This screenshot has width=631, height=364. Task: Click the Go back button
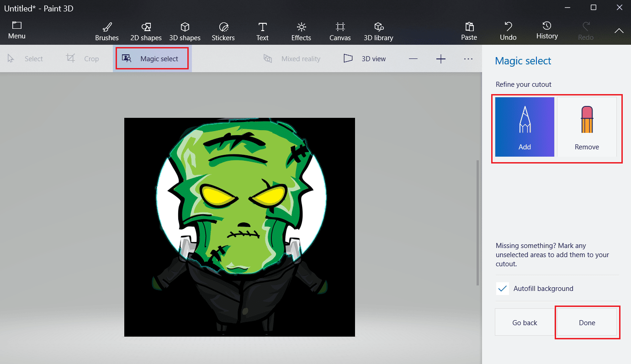pos(525,322)
